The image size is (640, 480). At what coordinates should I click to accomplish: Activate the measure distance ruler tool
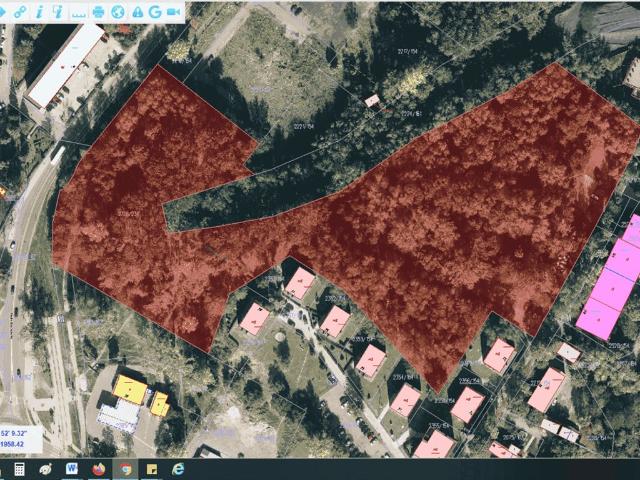tap(78, 12)
